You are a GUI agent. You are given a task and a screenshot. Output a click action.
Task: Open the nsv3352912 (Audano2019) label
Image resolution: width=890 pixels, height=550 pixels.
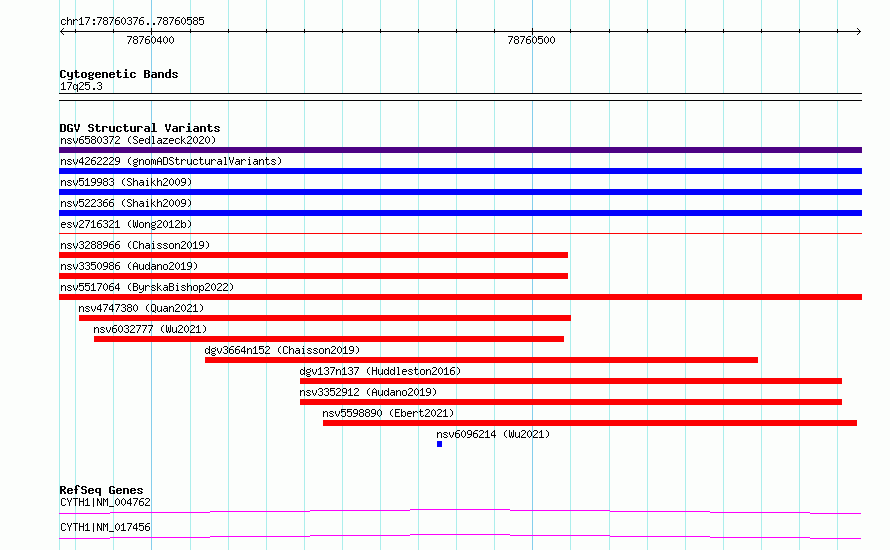pos(368,392)
